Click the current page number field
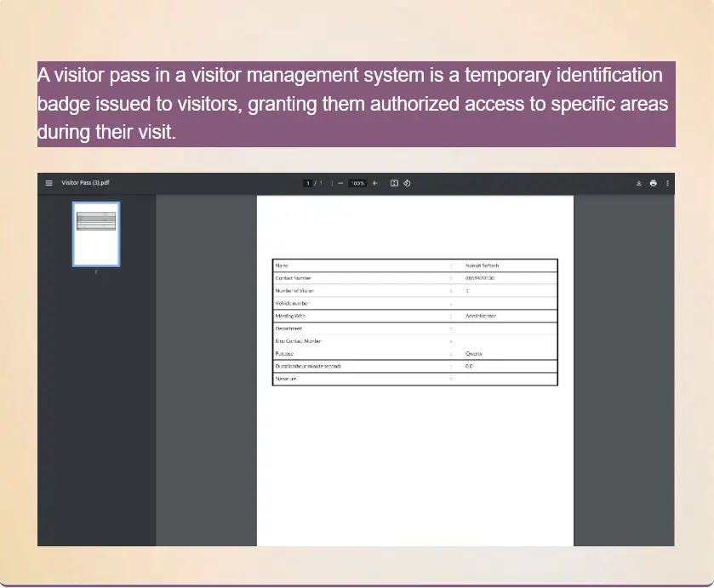This screenshot has width=714, height=588. (x=309, y=183)
